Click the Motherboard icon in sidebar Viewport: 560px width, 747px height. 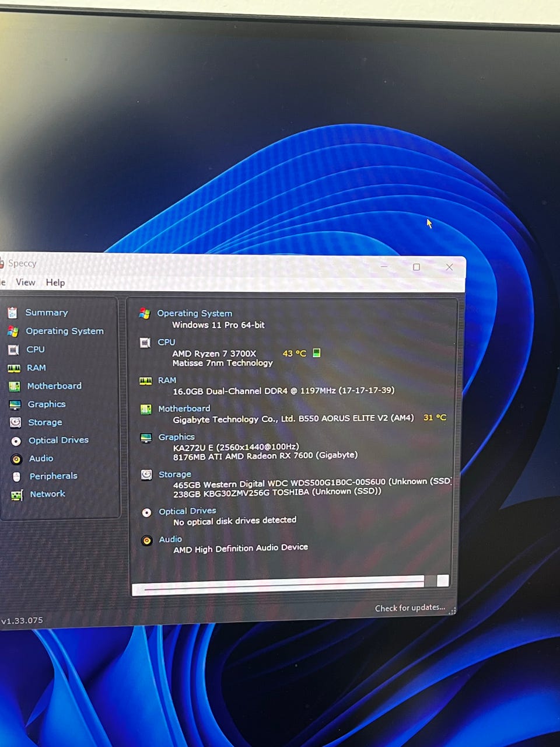(15, 386)
